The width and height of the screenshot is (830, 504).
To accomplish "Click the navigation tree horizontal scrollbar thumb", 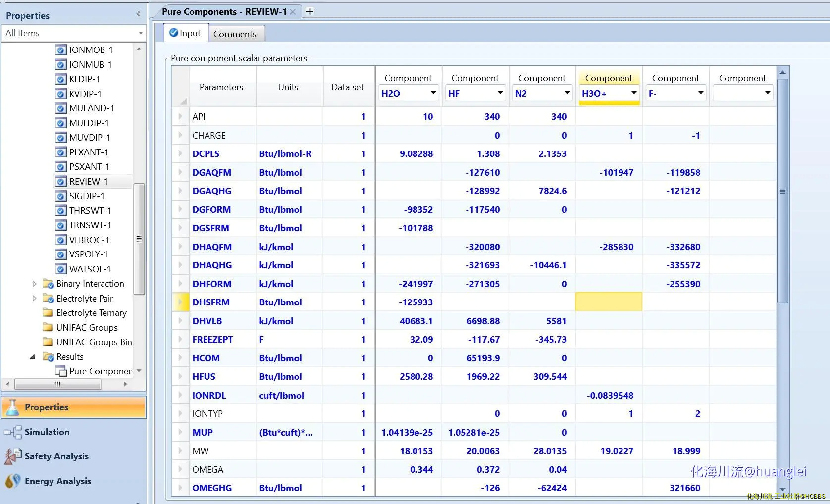I will (58, 384).
